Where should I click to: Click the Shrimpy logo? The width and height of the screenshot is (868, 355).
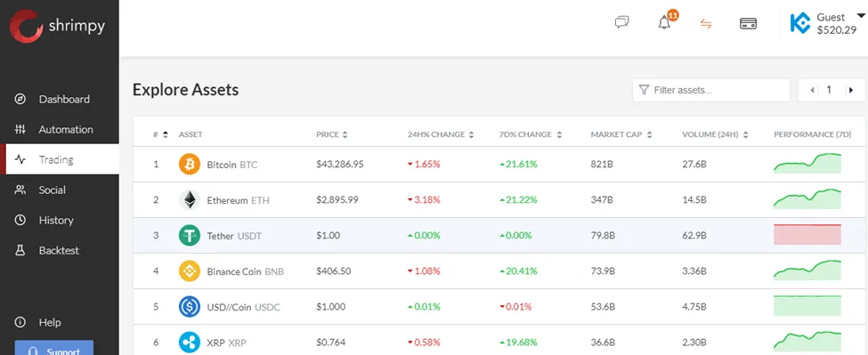coord(58,26)
